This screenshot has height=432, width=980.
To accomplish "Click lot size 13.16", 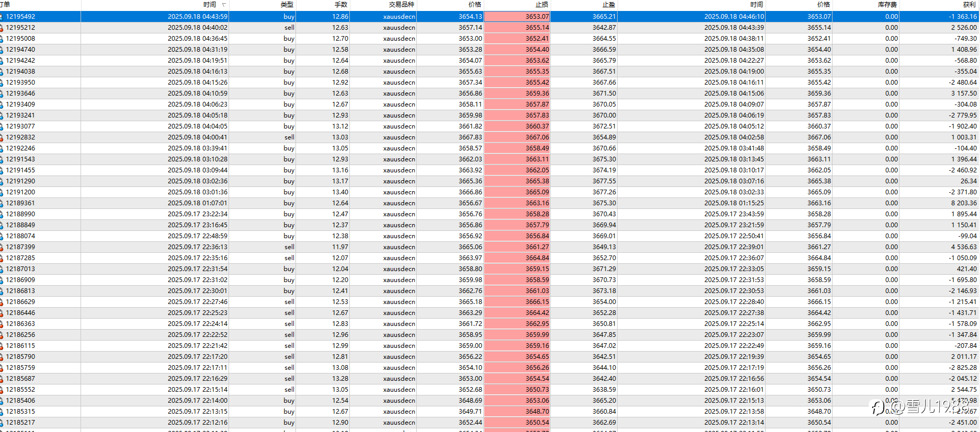I will point(340,170).
